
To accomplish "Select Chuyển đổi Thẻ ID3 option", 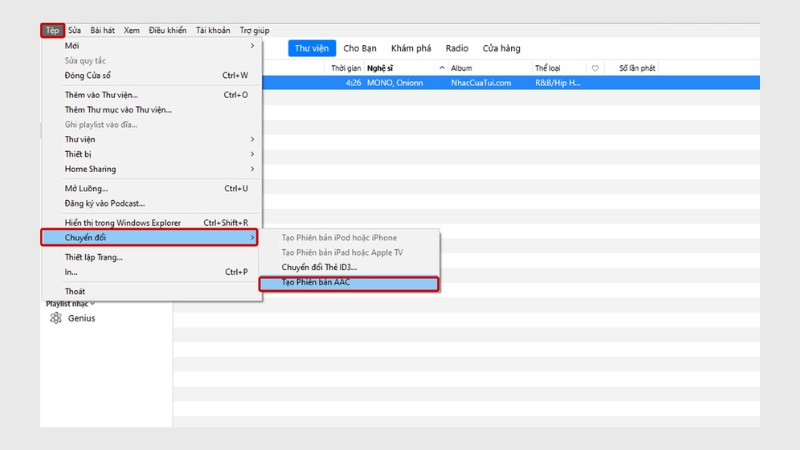I will click(319, 267).
